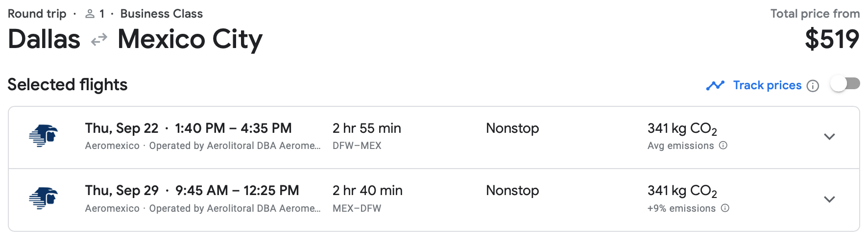
Task: Click the passenger count person icon
Action: [x=90, y=14]
